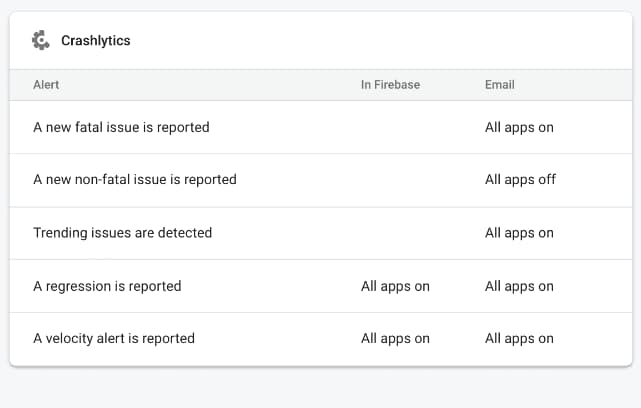Click the Crashlytics gear icon

coord(41,40)
